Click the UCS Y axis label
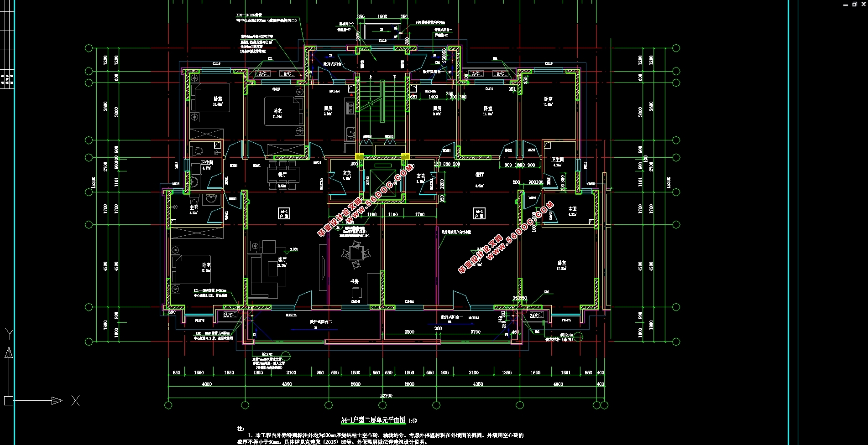 pyautogui.click(x=9, y=334)
